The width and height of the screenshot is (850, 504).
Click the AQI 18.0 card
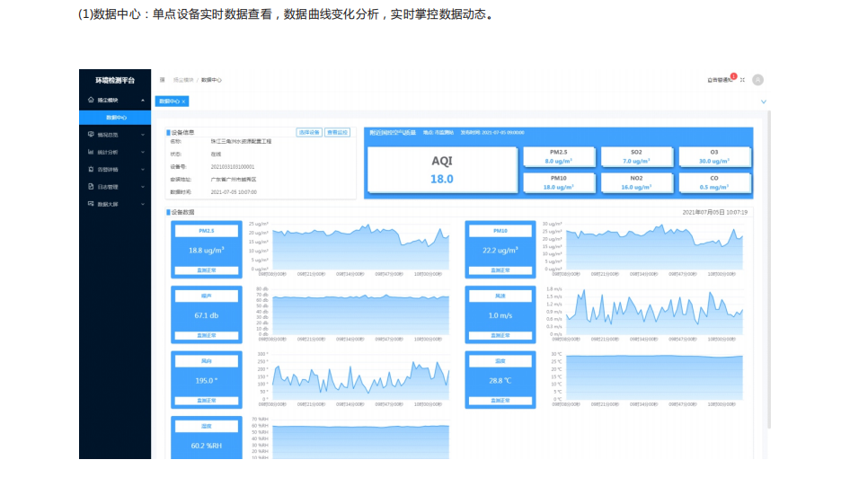(442, 170)
